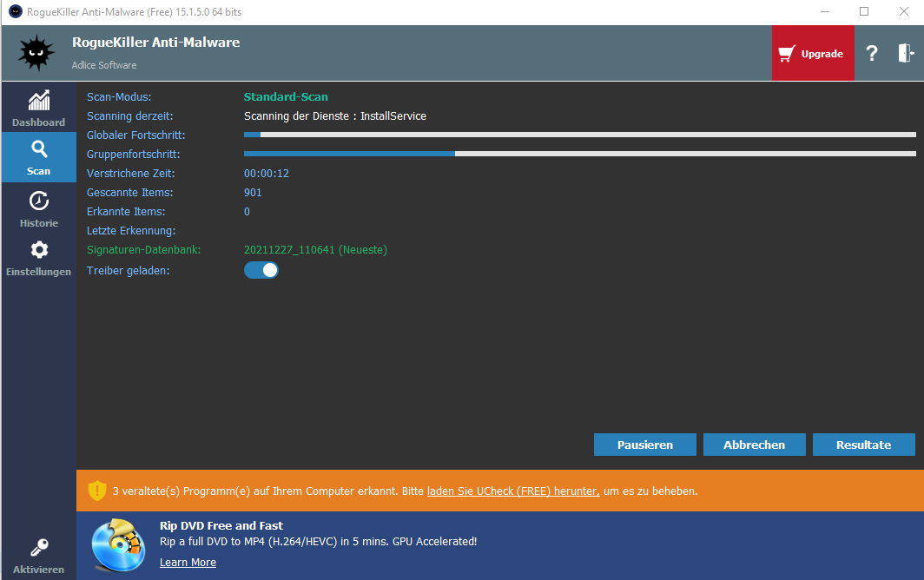The image size is (924, 580).
Task: Click the elapsed time '00:00:12'
Action: pos(267,174)
